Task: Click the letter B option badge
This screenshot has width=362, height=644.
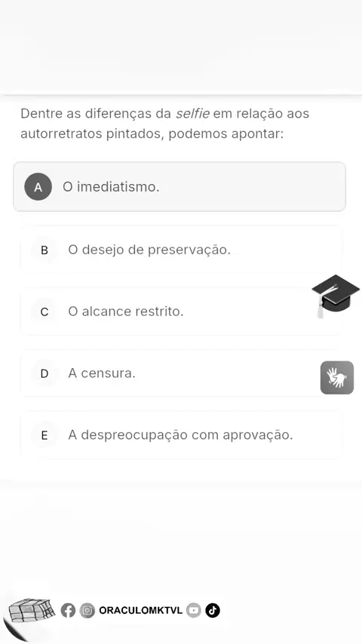Action: tap(44, 250)
